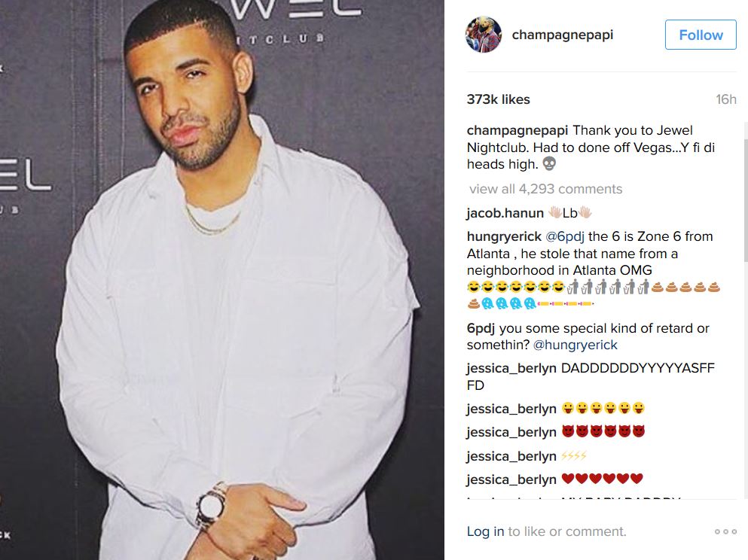This screenshot has height=560, width=748.
Task: Open the three-dot more options menu
Action: (725, 531)
